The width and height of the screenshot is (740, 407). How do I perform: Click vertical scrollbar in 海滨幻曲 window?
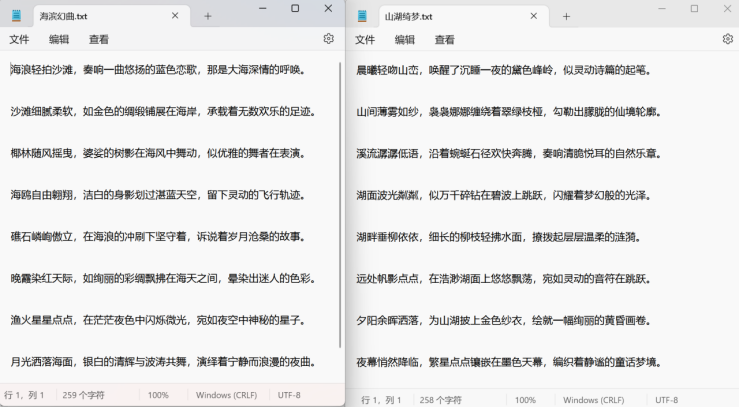(x=340, y=205)
